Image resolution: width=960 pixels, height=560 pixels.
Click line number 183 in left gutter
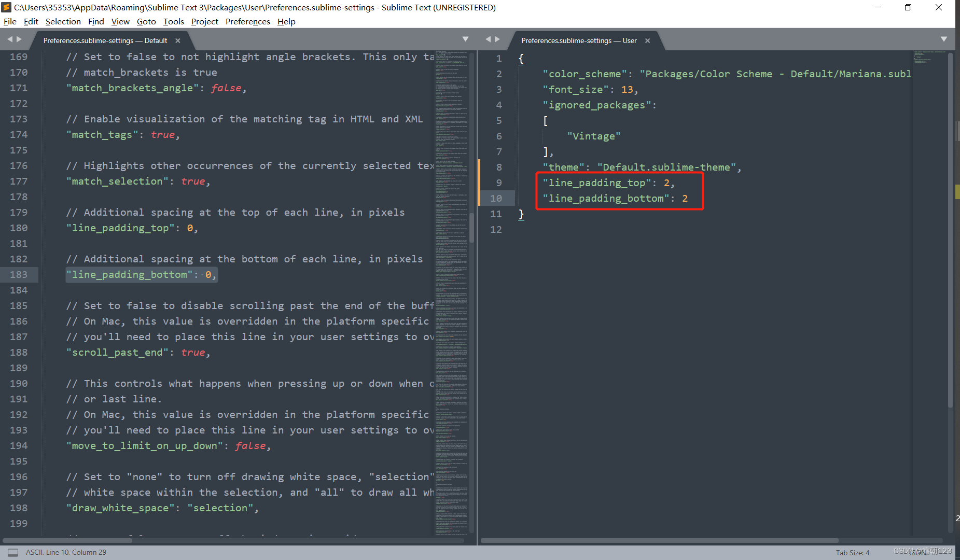(19, 274)
